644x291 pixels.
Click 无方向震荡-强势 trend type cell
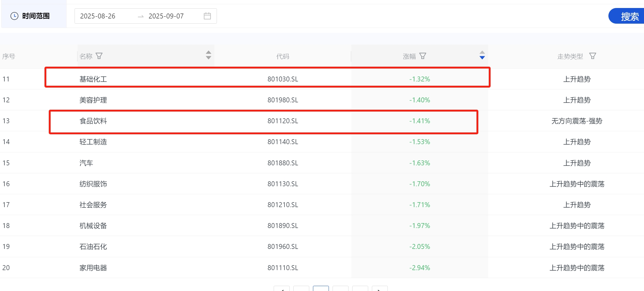[x=577, y=121]
